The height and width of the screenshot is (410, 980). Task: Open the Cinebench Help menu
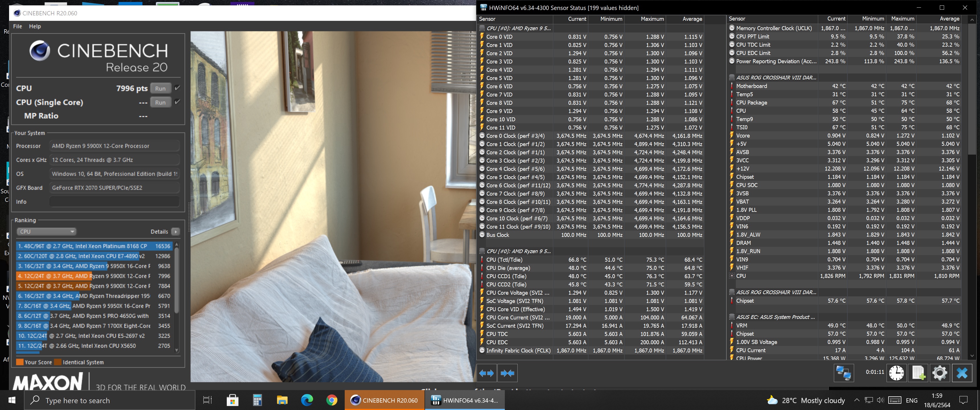[35, 26]
